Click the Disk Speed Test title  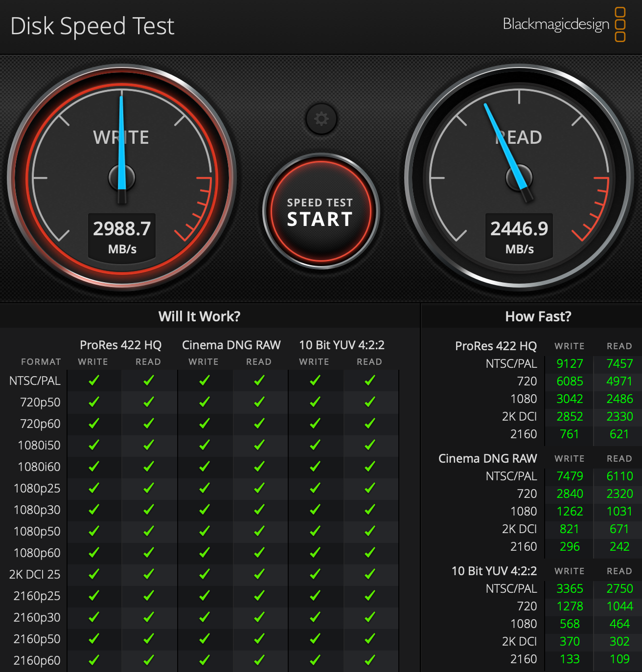92,26
